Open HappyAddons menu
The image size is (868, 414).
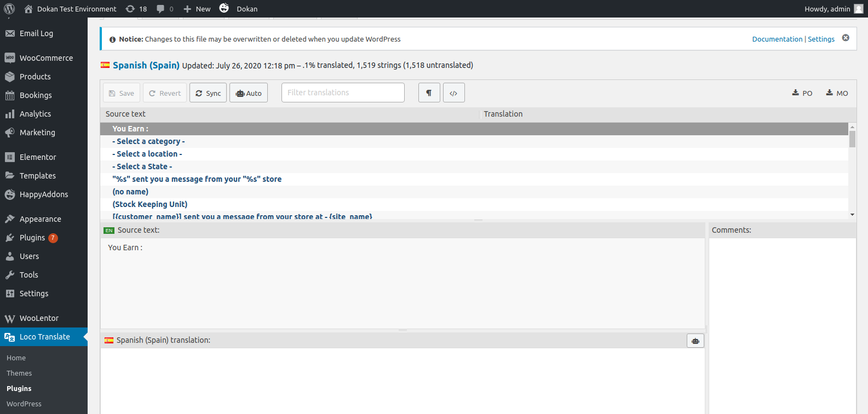coord(44,194)
